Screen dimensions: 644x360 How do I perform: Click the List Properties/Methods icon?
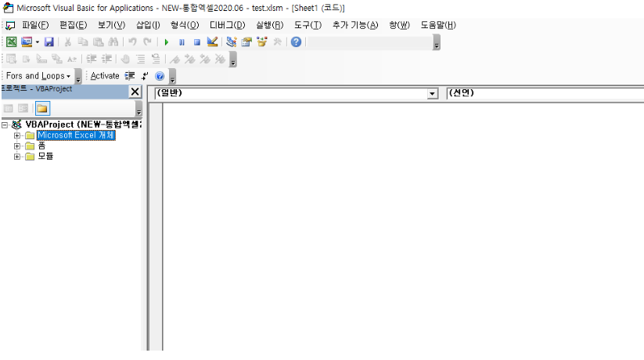click(x=11, y=59)
